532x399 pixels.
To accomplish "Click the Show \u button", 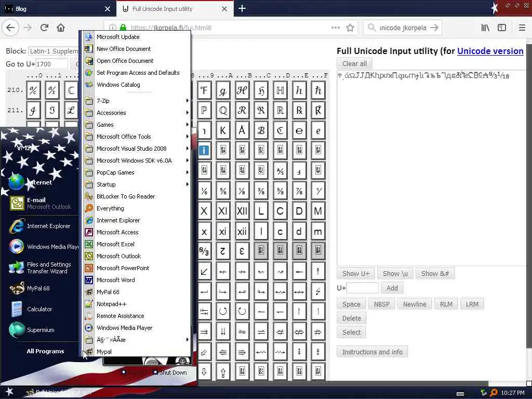I will click(x=395, y=273).
